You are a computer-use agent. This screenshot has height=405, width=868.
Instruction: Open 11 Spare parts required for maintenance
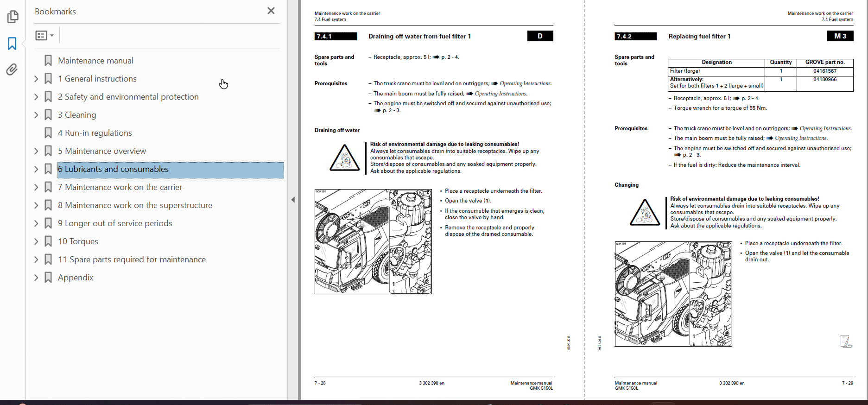[132, 259]
